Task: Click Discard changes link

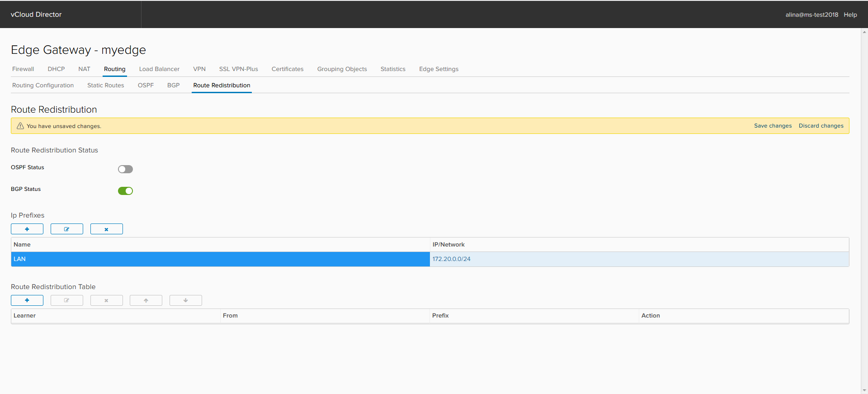Action: click(x=821, y=126)
